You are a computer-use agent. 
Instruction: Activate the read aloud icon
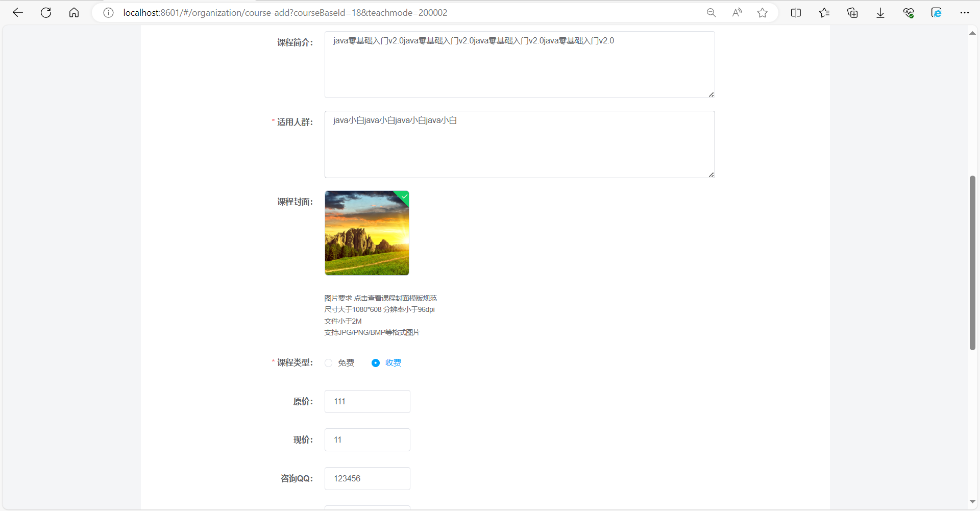(737, 13)
